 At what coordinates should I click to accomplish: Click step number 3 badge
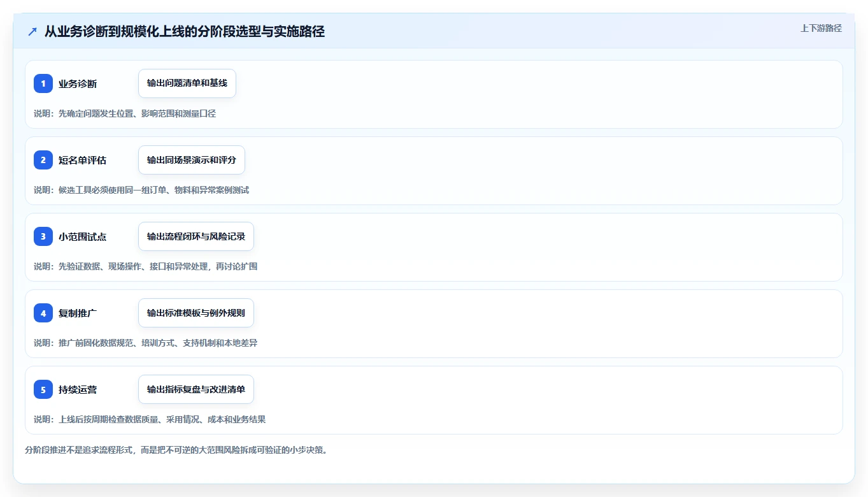click(x=43, y=236)
